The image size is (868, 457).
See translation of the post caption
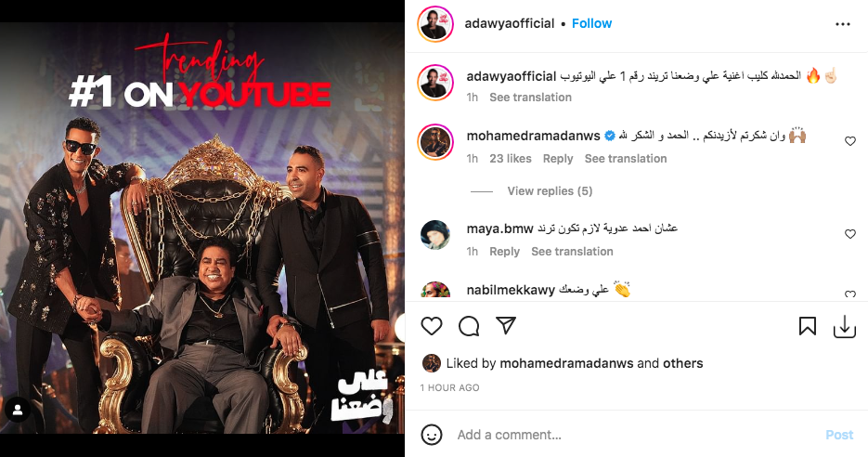pos(530,98)
